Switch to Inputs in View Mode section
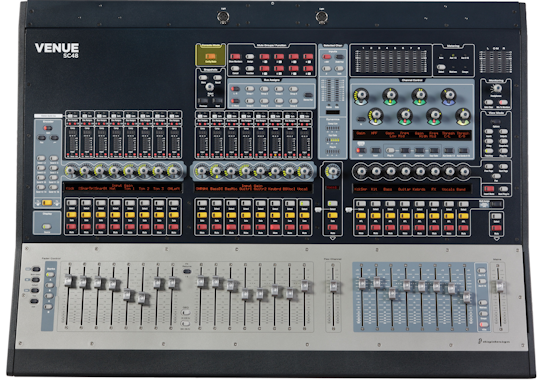 click(x=489, y=132)
